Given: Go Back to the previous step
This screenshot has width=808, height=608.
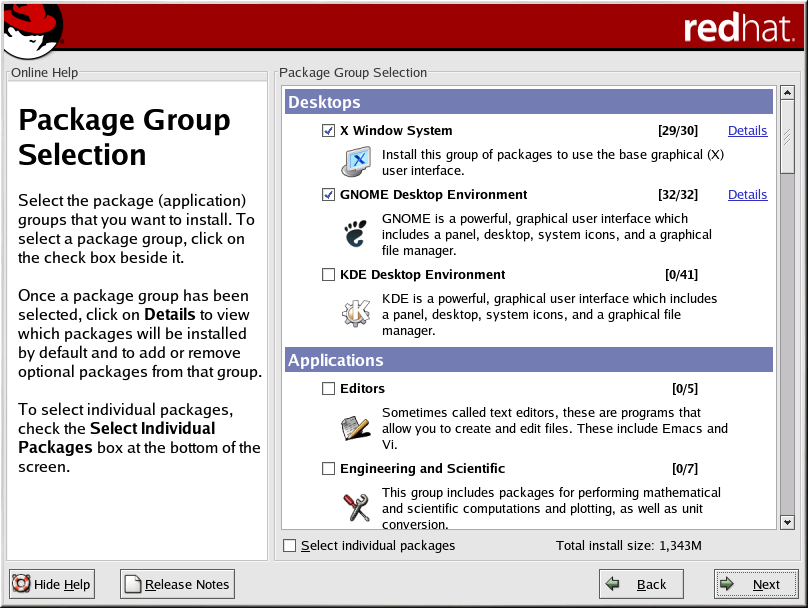Looking at the screenshot, I should tap(640, 584).
